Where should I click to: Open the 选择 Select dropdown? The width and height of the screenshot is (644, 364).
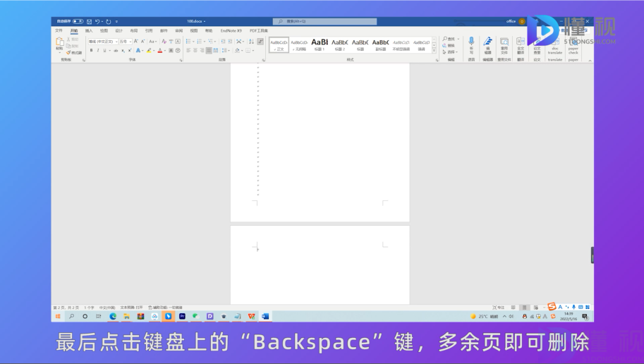click(450, 52)
